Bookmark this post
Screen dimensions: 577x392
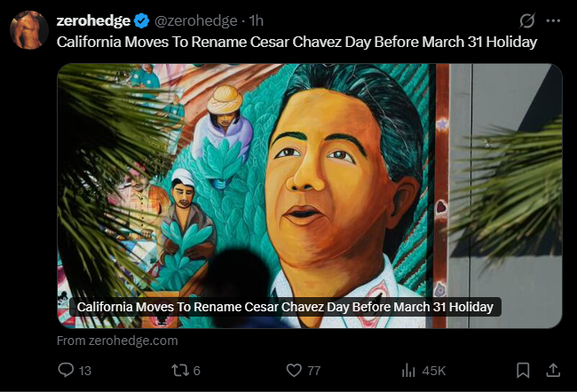523,371
